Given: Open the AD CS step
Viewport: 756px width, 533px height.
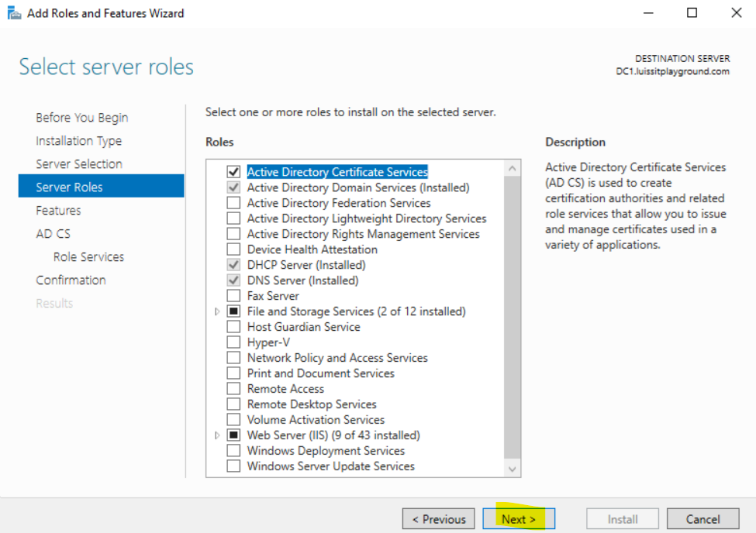Looking at the screenshot, I should click(53, 234).
